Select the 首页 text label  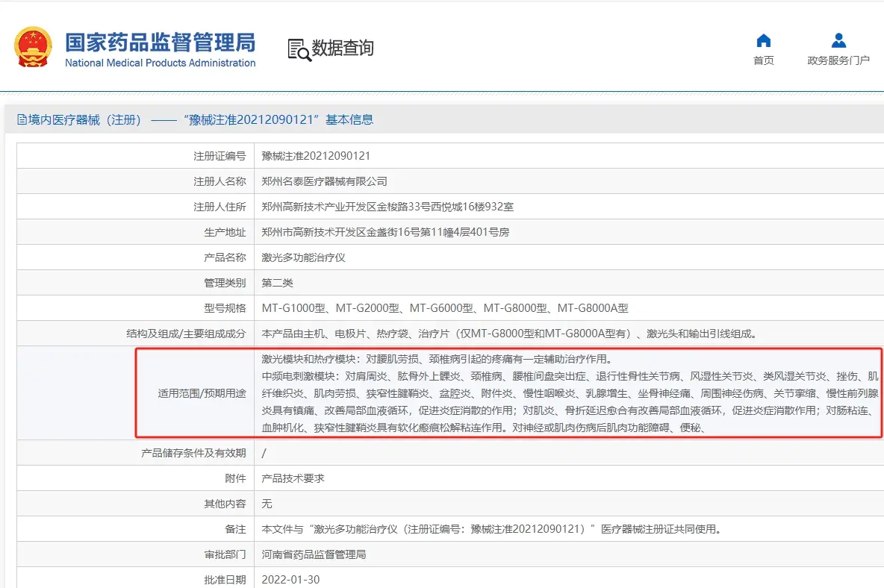(763, 60)
